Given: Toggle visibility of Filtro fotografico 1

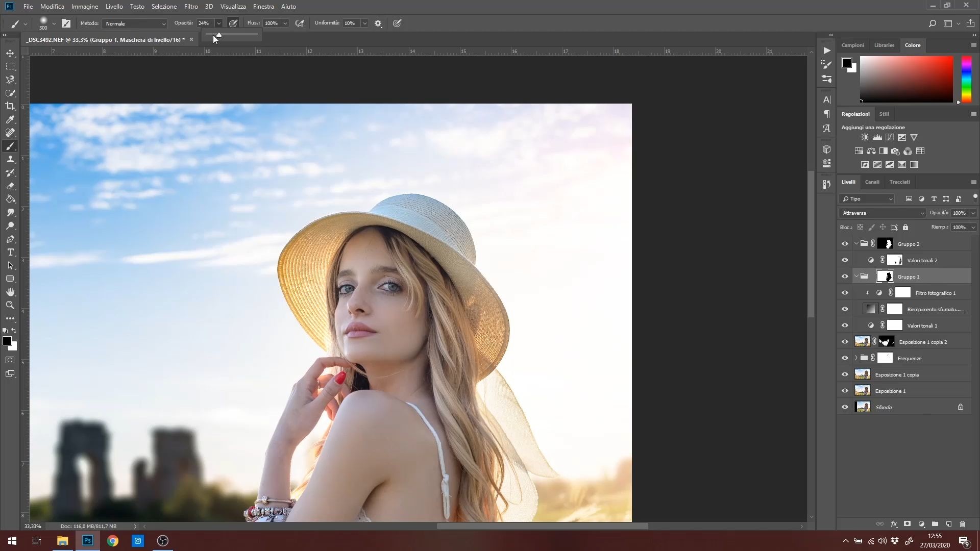Looking at the screenshot, I should click(845, 293).
